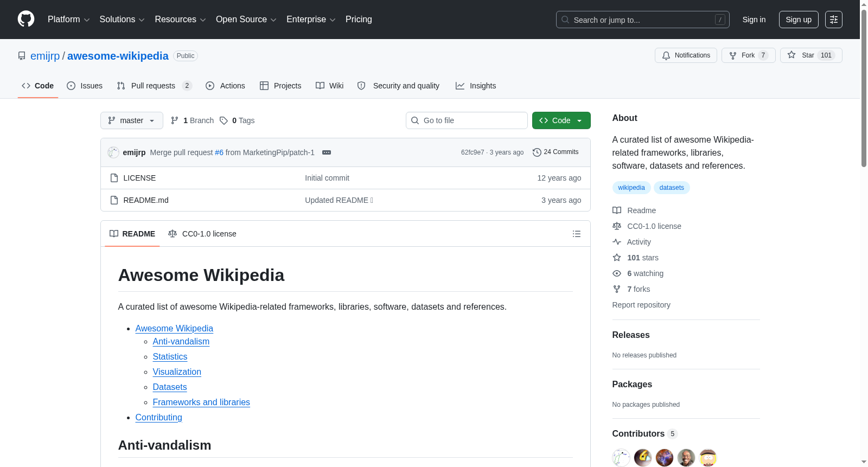The height and width of the screenshot is (467, 868).
Task: Open the first contributor avatar
Action: pyautogui.click(x=621, y=458)
